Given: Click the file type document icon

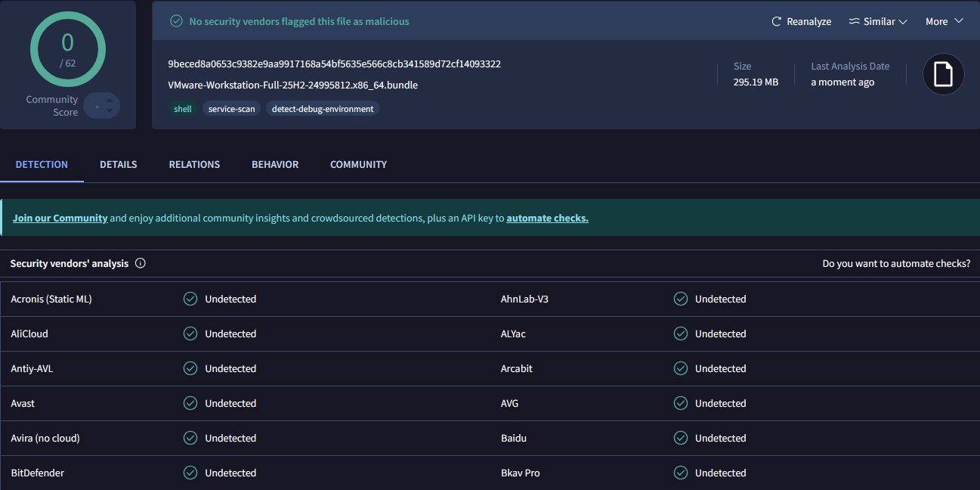Looking at the screenshot, I should click(943, 74).
